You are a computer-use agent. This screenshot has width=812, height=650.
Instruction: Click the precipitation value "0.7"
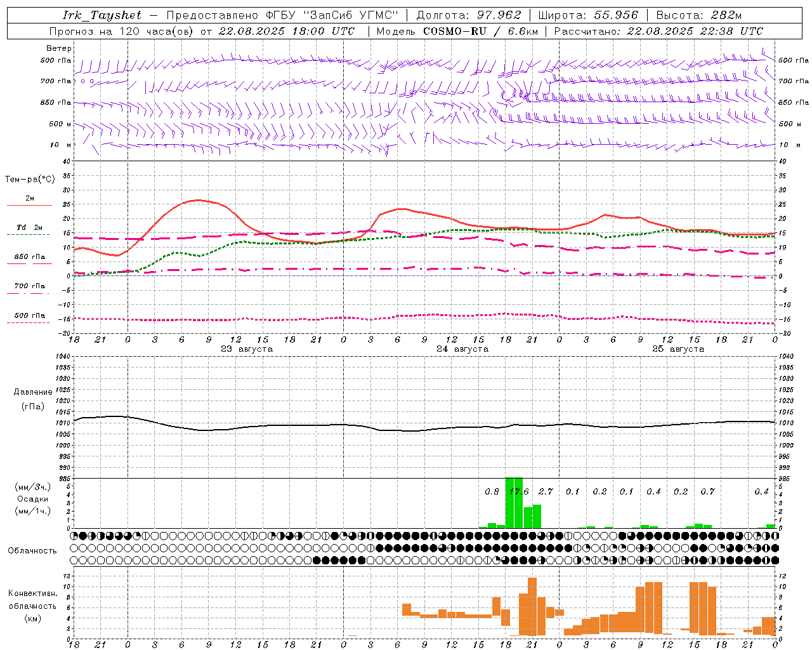coord(707,492)
